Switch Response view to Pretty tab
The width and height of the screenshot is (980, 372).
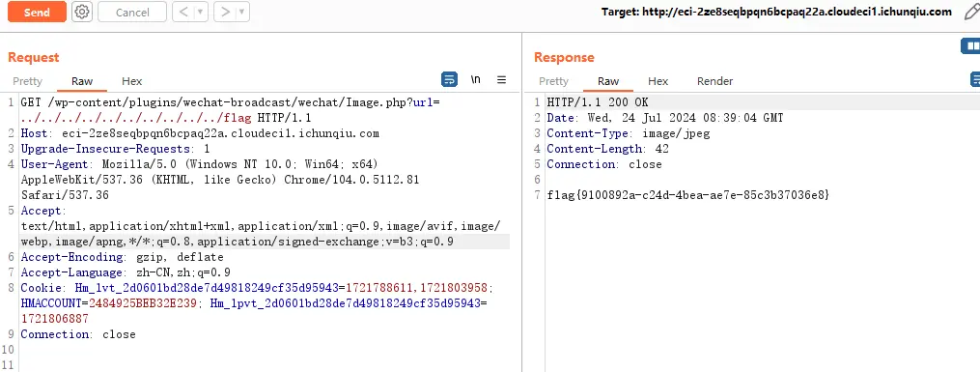pos(554,81)
